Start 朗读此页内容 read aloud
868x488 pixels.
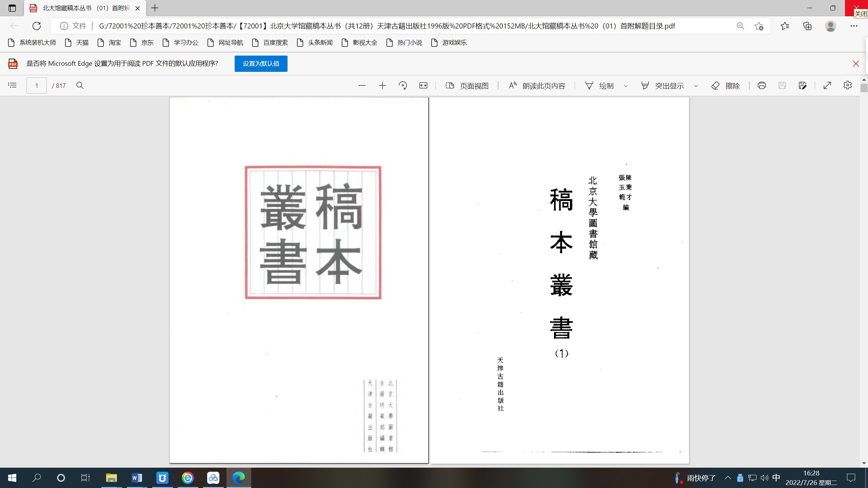537,86
